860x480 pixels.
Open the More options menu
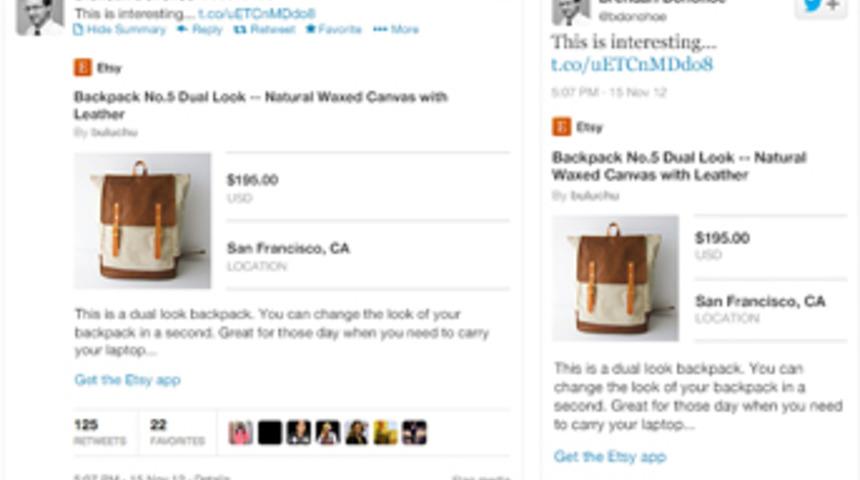point(396,30)
